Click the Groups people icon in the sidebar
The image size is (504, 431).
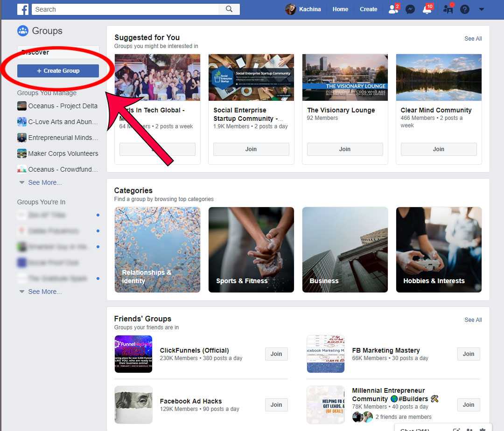point(22,31)
